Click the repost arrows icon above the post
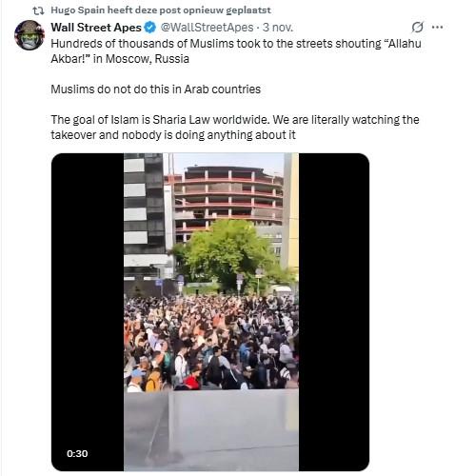455x476 pixels. tap(38, 10)
